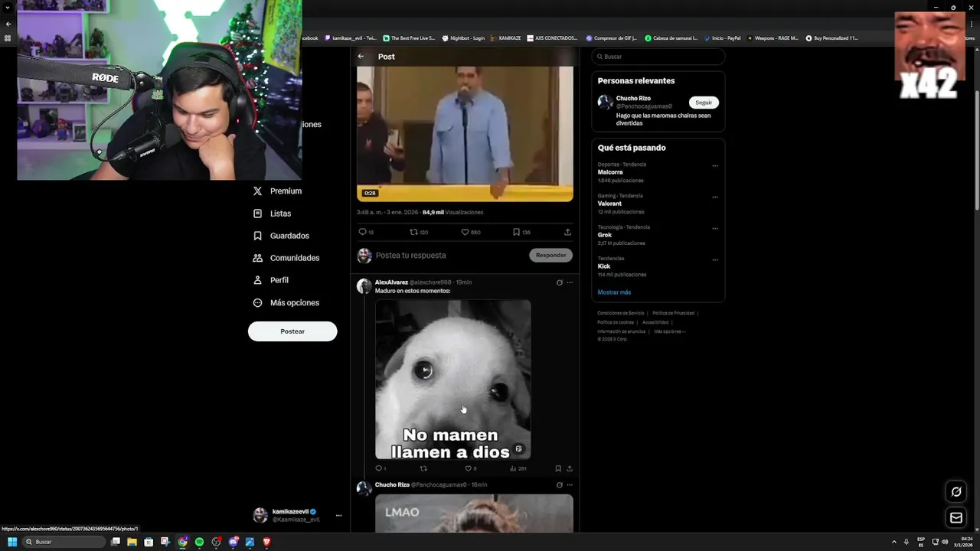Go to Perfil in the sidebar
The image size is (980, 551).
pyautogui.click(x=270, y=280)
